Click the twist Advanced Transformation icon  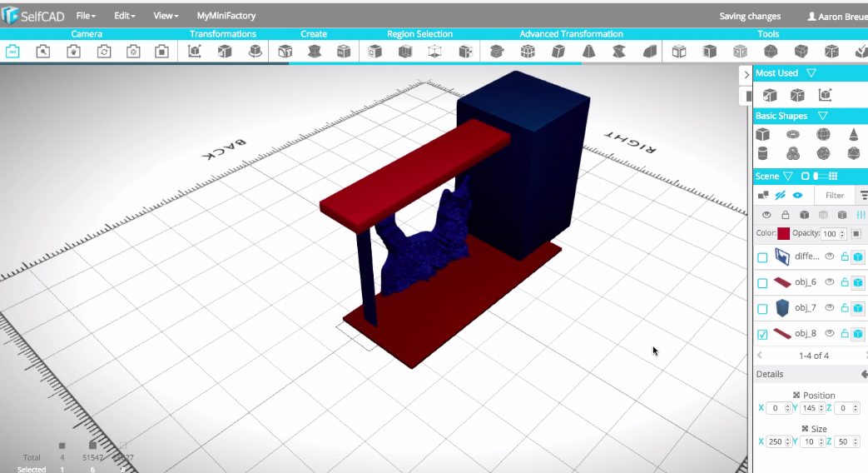coord(619,52)
